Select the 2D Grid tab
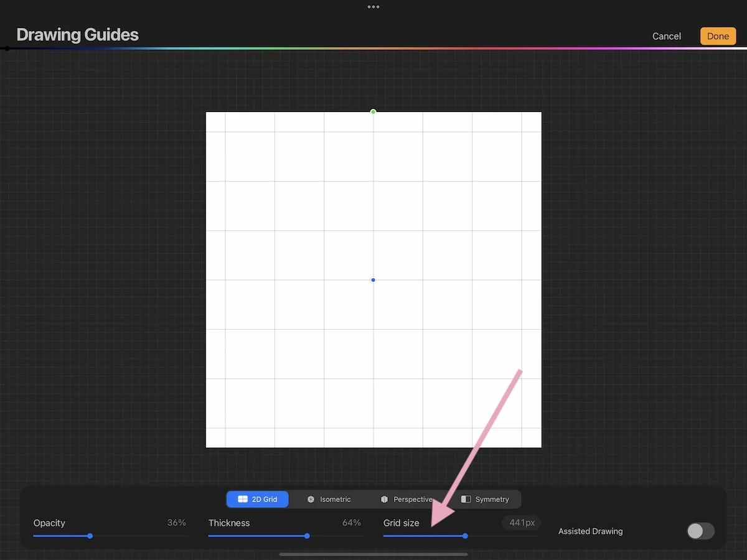Screen dimensions: 747x560 [257, 499]
